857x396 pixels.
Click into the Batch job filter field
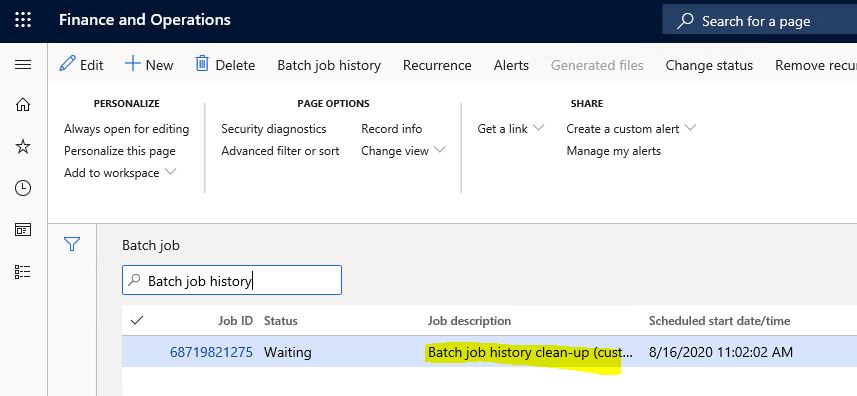pos(232,280)
